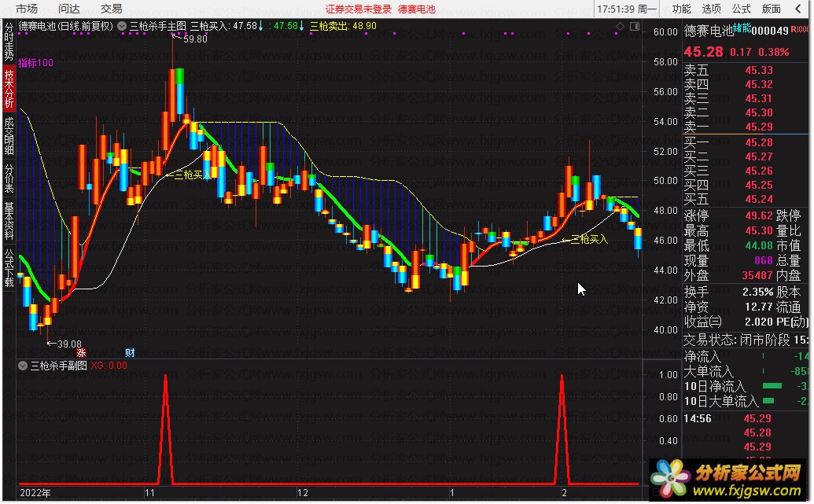Switch to 成交明细 sidebar tab

(9, 136)
